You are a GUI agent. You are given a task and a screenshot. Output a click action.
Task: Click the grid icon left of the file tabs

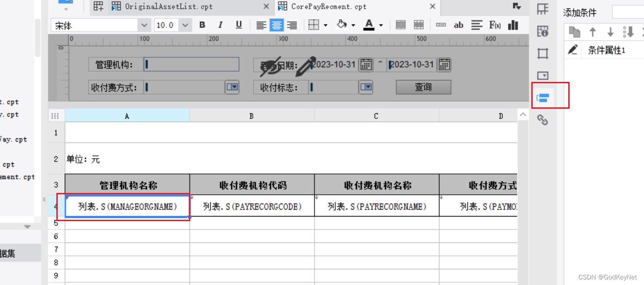98,6
